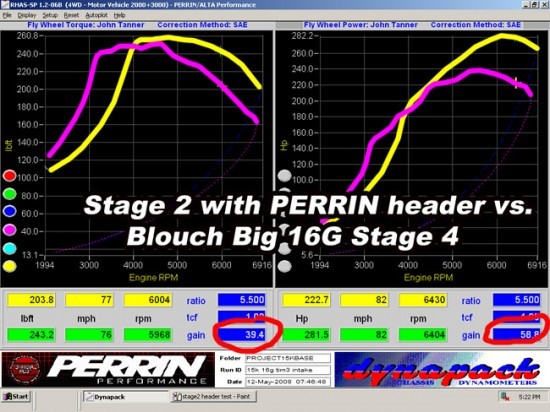Open the Autoplot menu
The image size is (550, 412).
96,15
